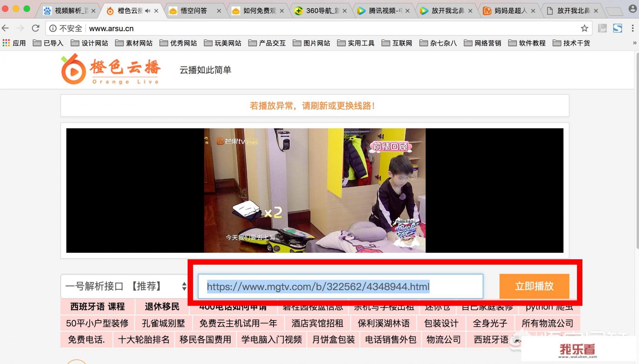
Task: Open the 学电脑入门视频 link
Action: 271,340
